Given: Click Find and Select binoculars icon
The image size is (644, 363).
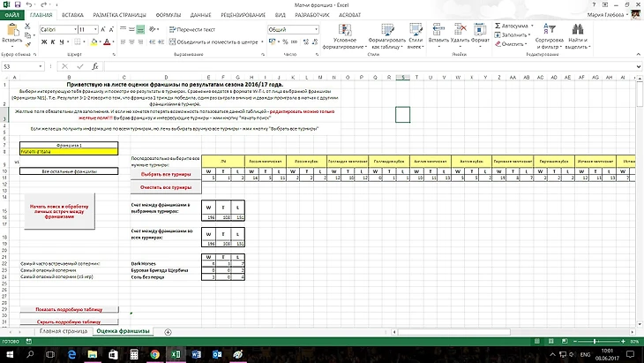Looking at the screenshot, I should (x=576, y=28).
